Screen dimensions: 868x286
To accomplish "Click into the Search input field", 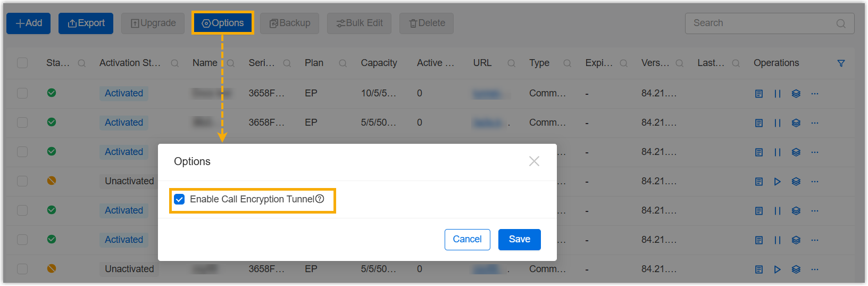I will (x=761, y=23).
